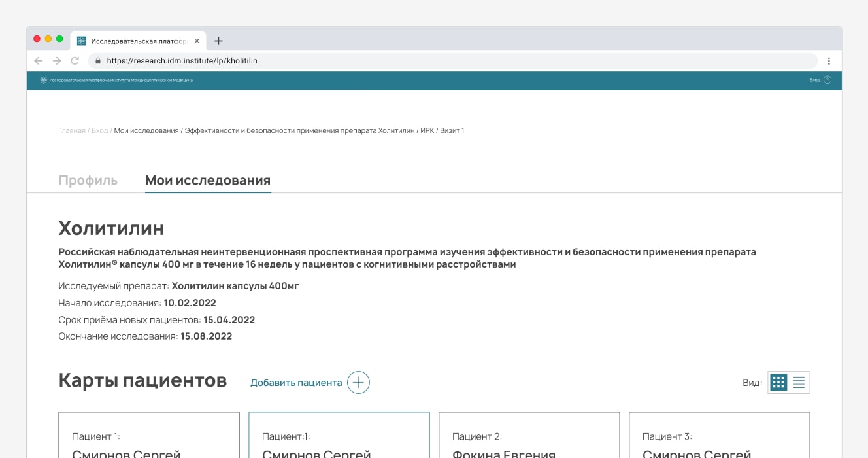Click the ИРК breadcrumb
868x458 pixels.
pyautogui.click(x=427, y=131)
